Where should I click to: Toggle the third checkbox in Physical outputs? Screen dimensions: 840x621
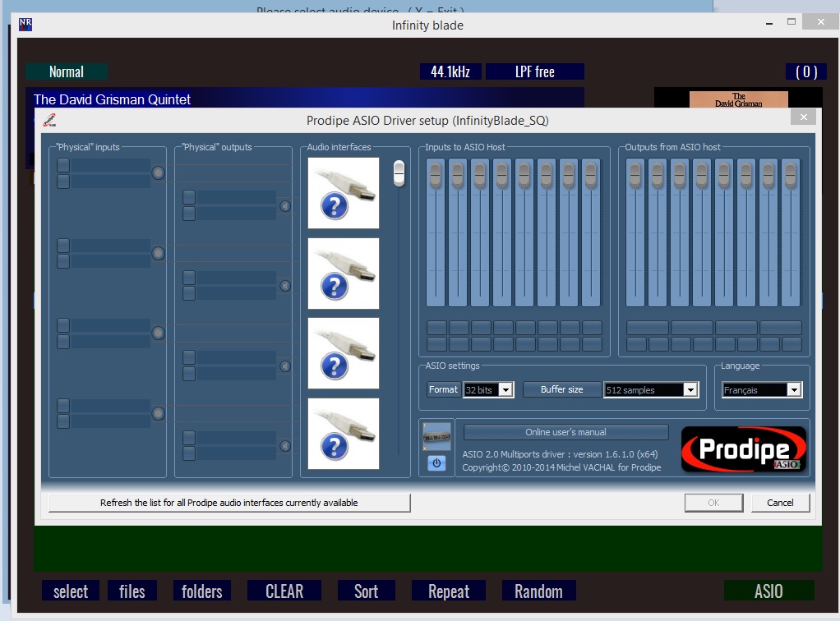tap(189, 278)
